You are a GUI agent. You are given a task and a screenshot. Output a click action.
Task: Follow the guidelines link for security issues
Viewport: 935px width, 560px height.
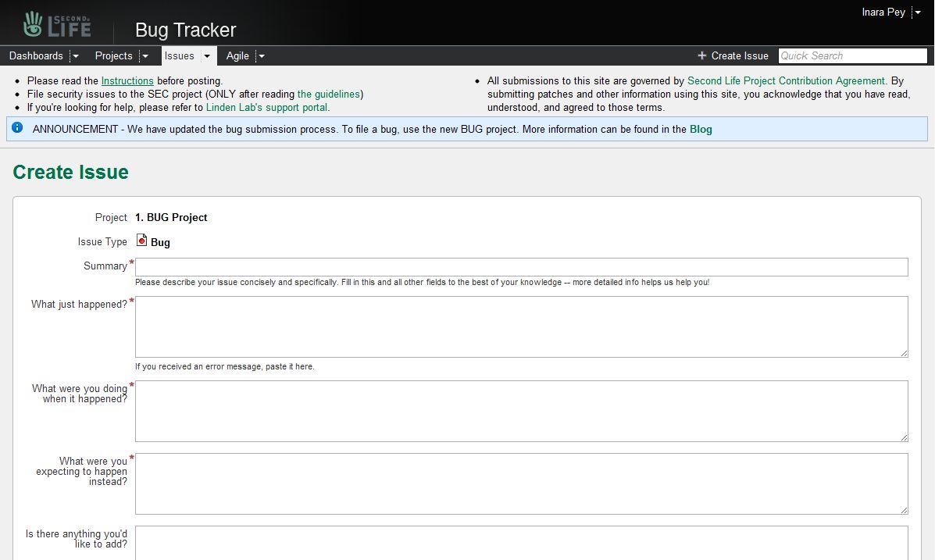point(328,94)
